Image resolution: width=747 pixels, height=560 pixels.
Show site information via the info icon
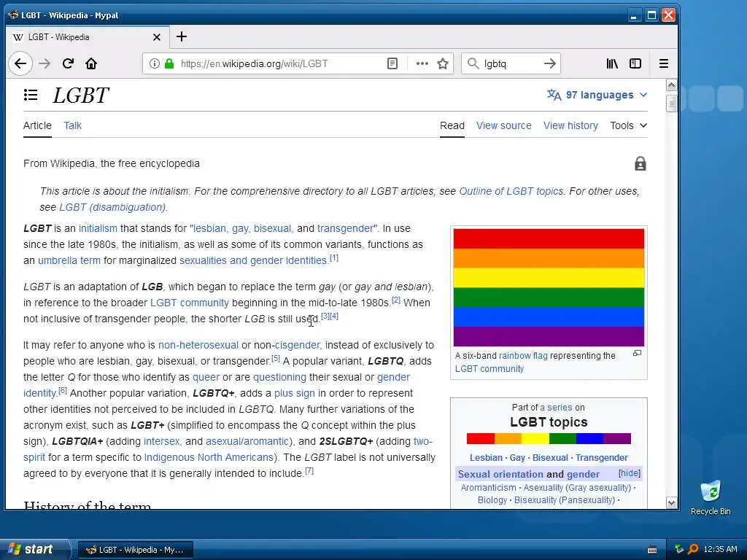155,63
